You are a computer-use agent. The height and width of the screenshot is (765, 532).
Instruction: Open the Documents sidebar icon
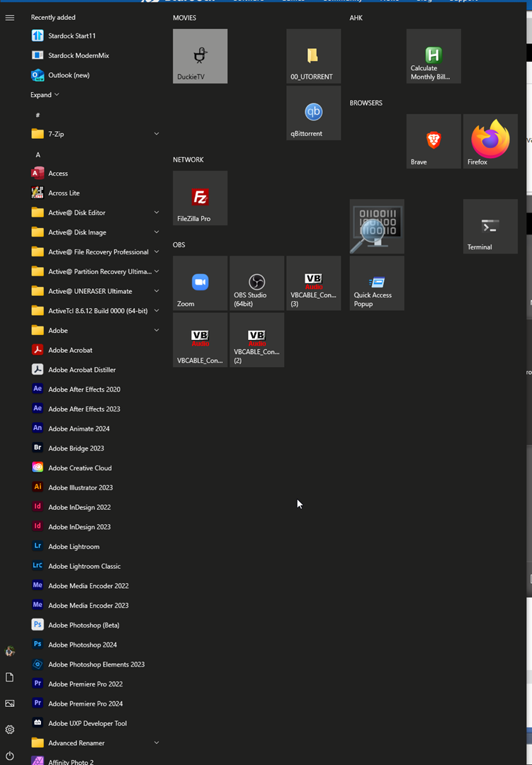pyautogui.click(x=10, y=677)
